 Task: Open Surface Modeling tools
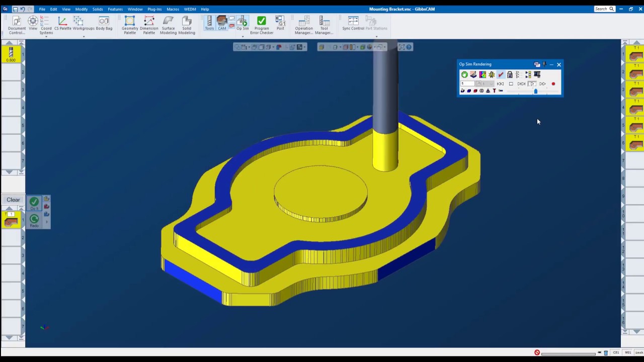click(x=168, y=25)
